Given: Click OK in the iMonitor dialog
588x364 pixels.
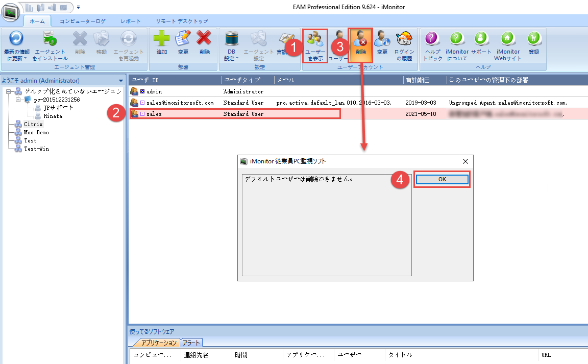Looking at the screenshot, I should point(442,179).
